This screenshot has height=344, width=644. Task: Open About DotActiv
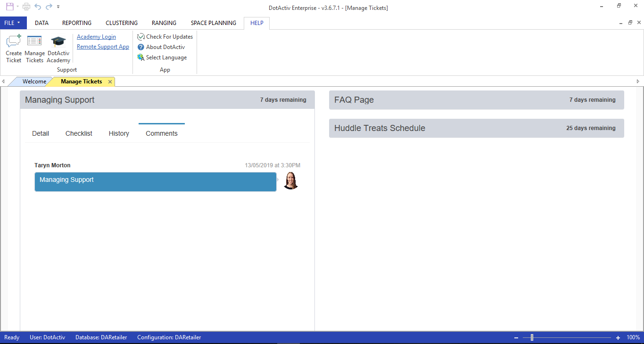[161, 47]
